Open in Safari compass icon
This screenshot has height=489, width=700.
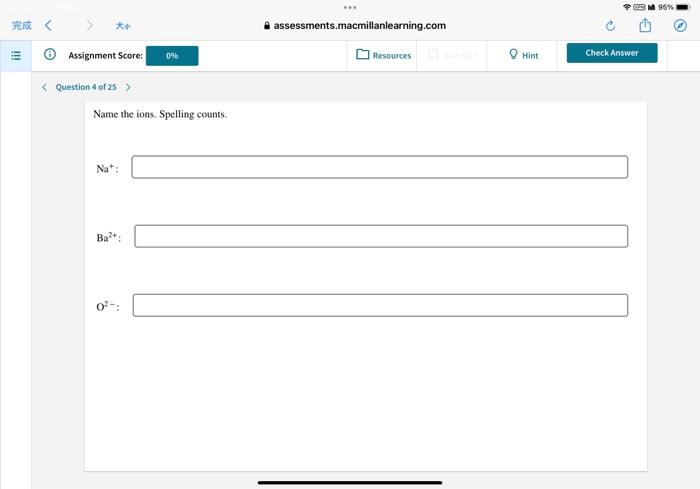point(680,25)
